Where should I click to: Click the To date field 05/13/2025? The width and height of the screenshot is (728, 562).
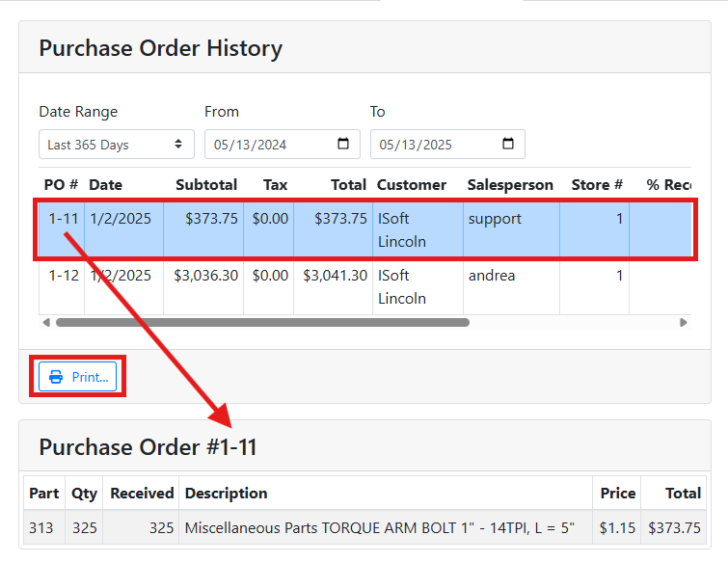coord(417,145)
